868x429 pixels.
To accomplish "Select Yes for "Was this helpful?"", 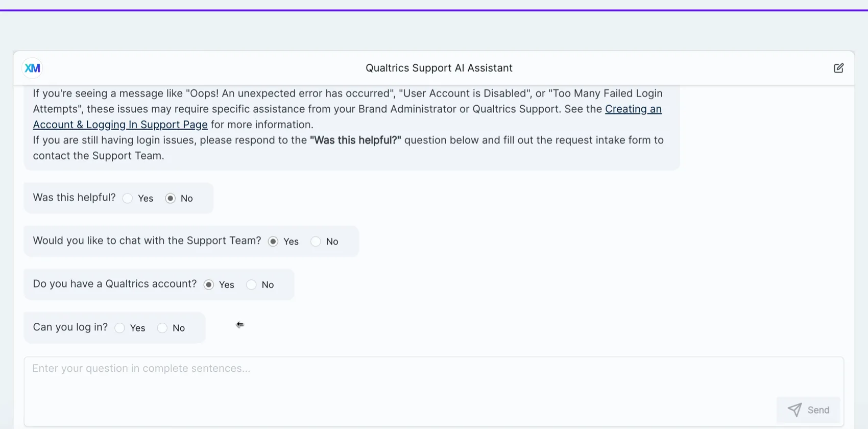I will pos(127,198).
